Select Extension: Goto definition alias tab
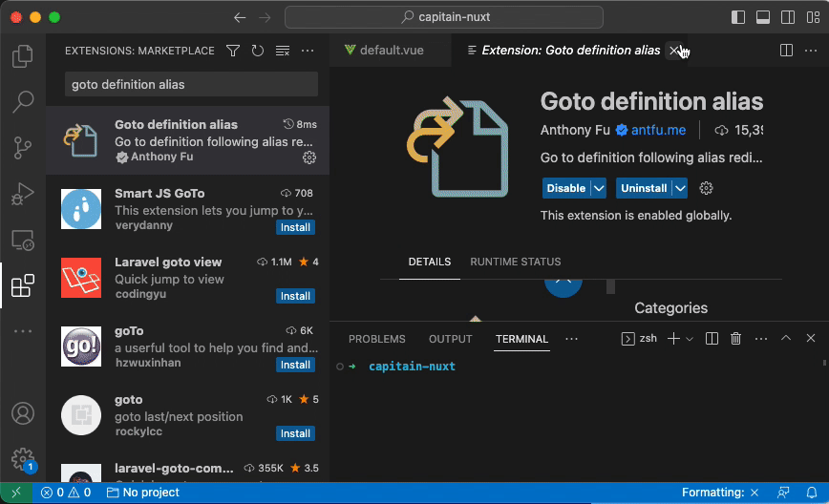The image size is (829, 504). tap(570, 51)
